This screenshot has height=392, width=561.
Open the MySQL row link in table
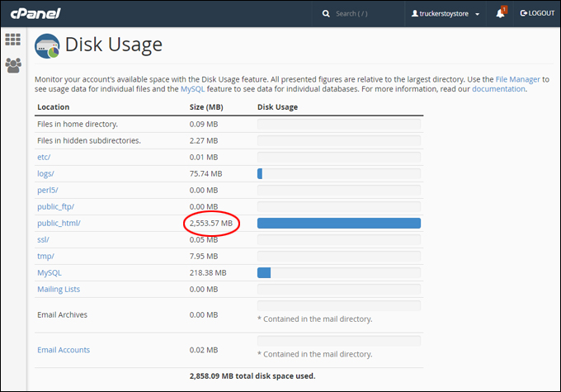click(x=49, y=273)
